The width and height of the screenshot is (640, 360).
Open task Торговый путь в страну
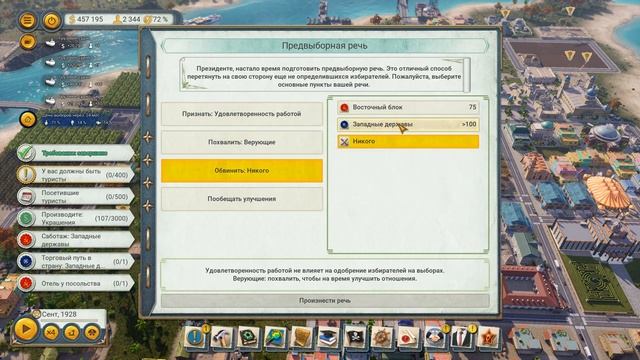(76, 262)
